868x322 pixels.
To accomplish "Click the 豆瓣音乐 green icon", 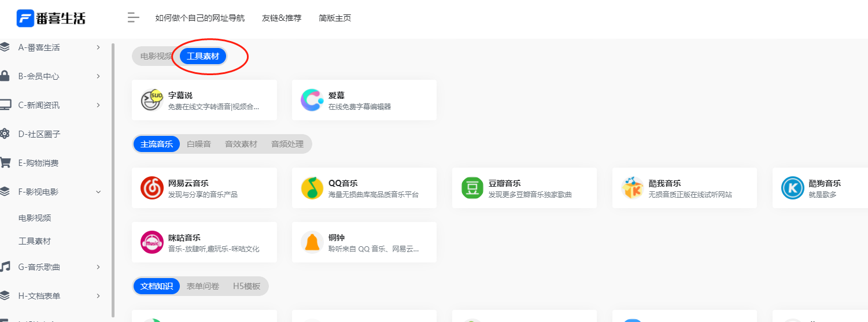I will 473,188.
